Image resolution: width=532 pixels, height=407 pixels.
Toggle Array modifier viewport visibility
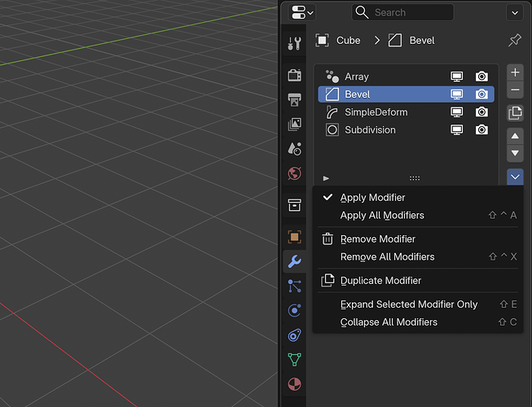point(456,77)
